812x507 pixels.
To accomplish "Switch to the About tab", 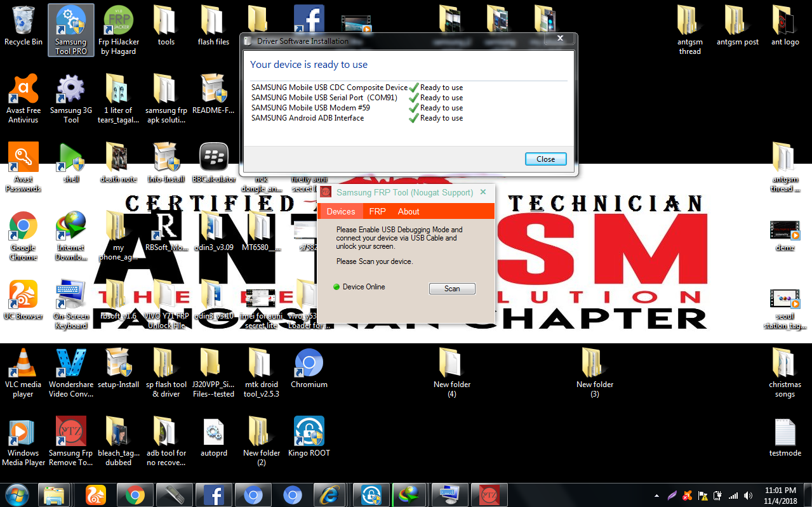I will (x=408, y=211).
